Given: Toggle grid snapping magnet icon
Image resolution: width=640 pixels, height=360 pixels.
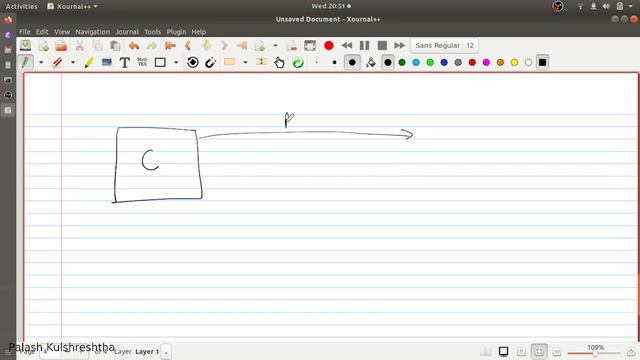Looking at the screenshot, I should click(x=210, y=62).
